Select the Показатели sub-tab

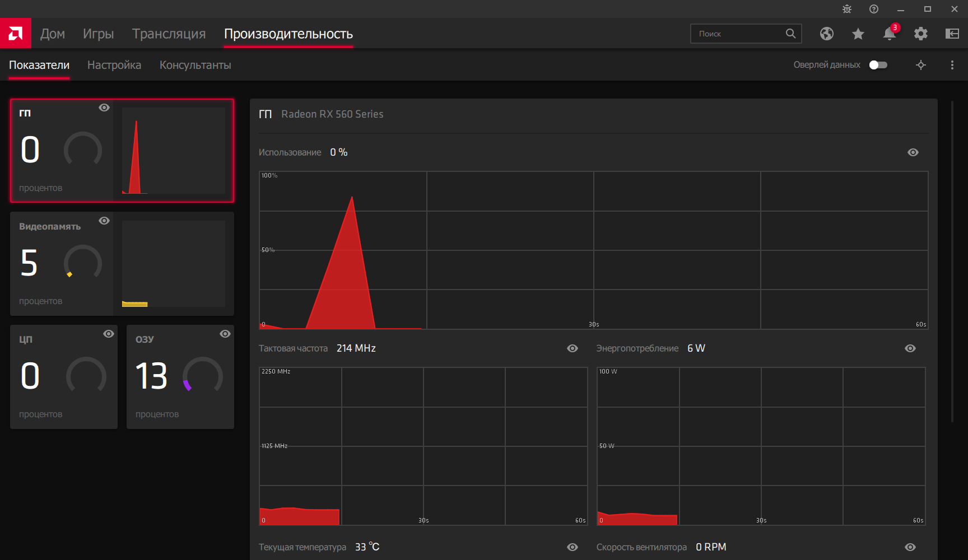click(39, 65)
